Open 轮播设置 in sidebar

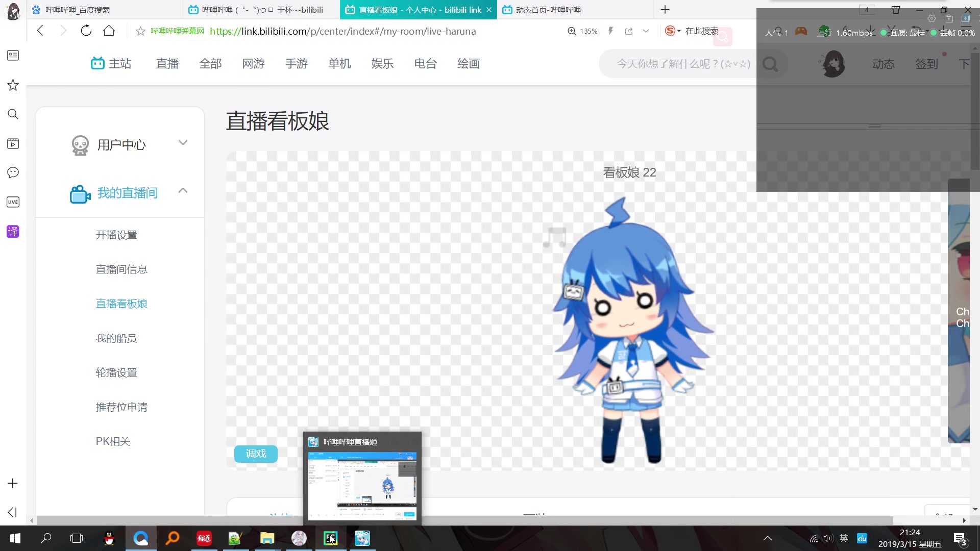116,372
